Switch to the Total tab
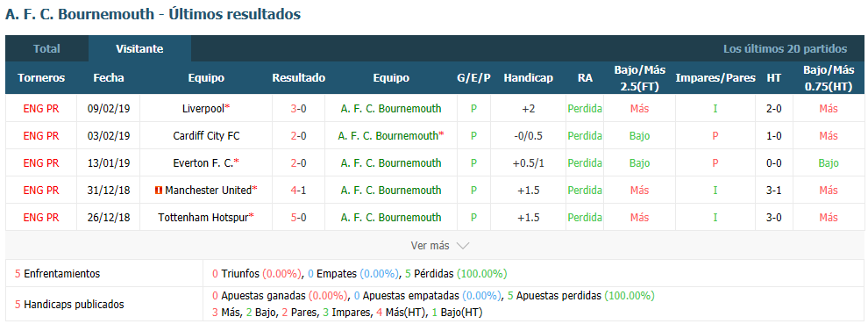 click(x=47, y=49)
